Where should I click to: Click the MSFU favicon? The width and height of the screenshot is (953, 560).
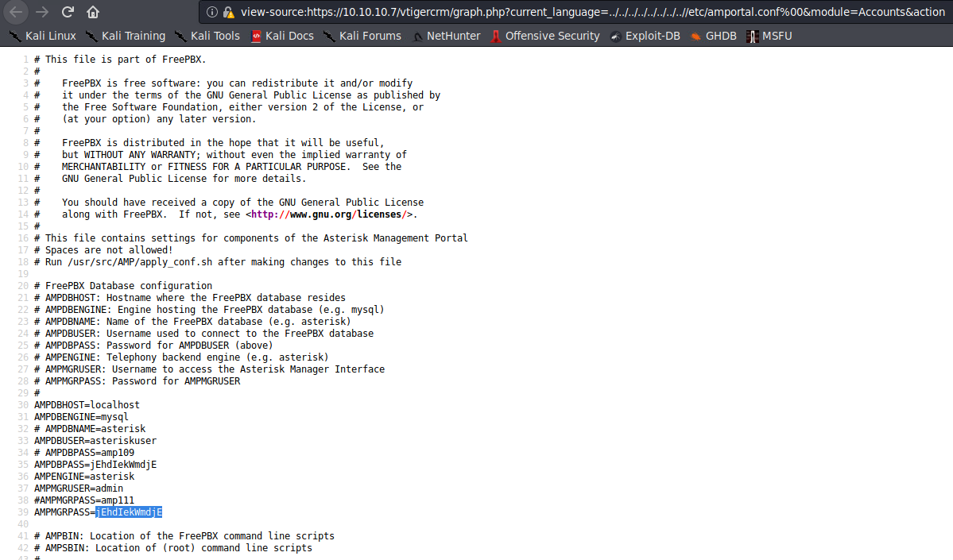point(753,37)
